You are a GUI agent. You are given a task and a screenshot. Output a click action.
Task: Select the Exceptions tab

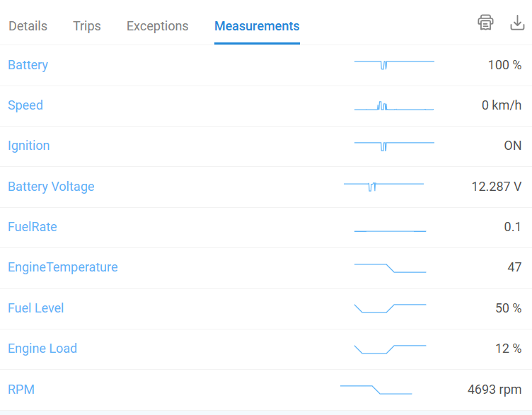[158, 26]
